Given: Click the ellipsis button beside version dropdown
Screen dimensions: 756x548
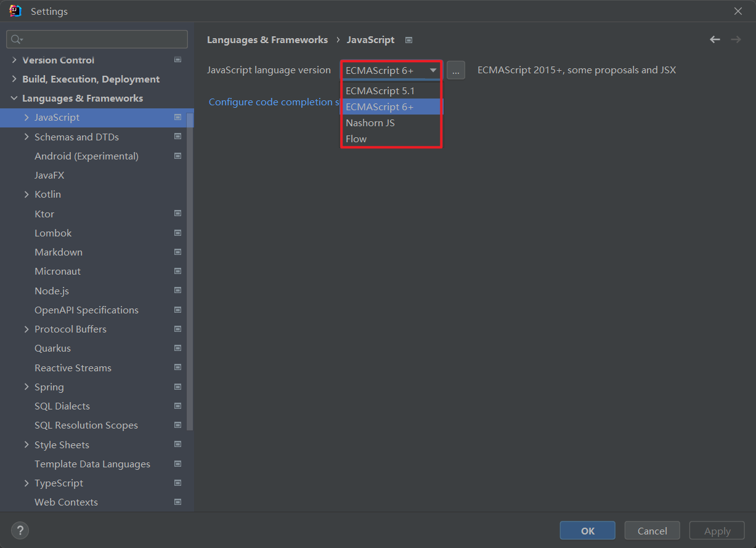Looking at the screenshot, I should 455,71.
